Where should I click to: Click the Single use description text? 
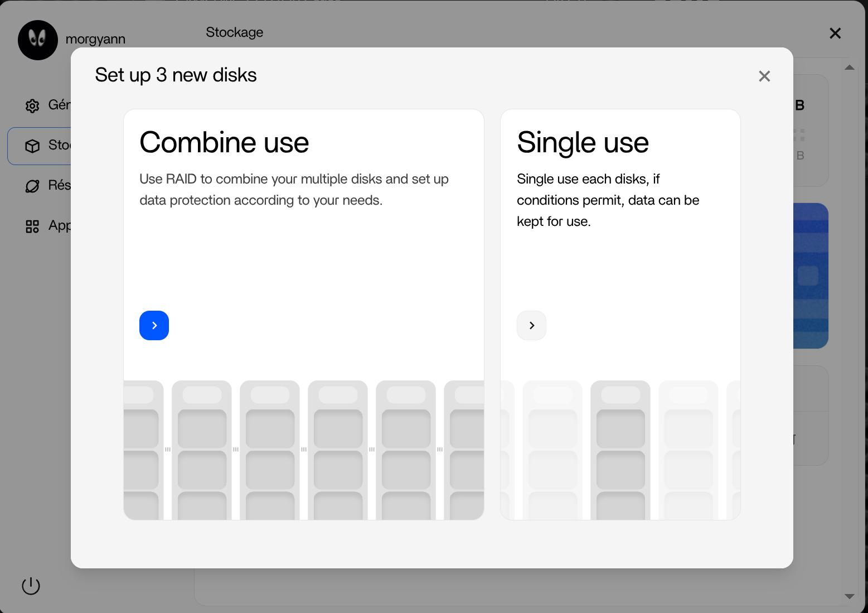click(x=608, y=200)
